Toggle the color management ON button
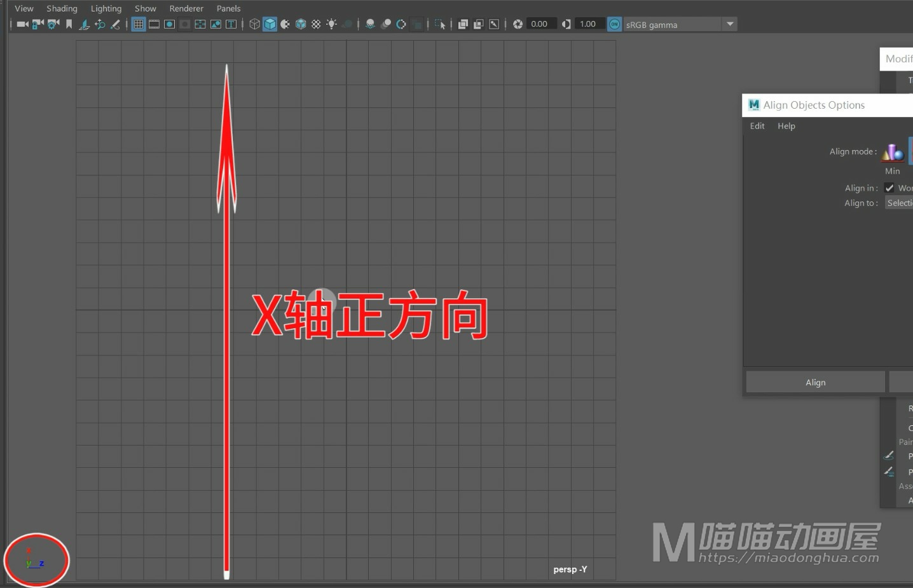Viewport: 913px width, 588px height. [x=615, y=24]
